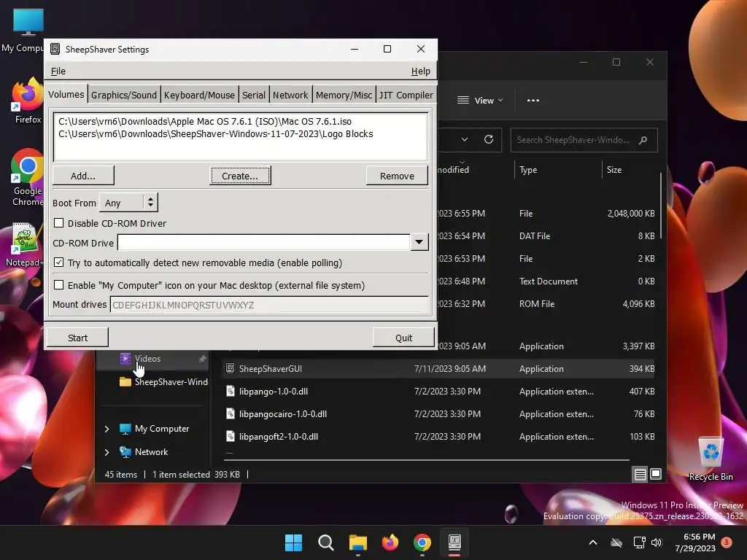Screen dimensions: 747x560
Task: Open the File menu in SheepShaver Settings
Action: coord(58,71)
